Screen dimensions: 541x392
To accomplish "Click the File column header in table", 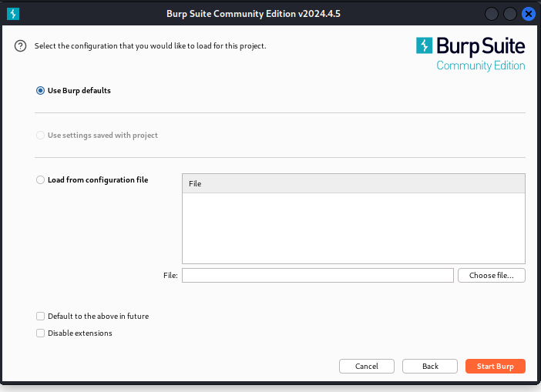I will (354, 184).
